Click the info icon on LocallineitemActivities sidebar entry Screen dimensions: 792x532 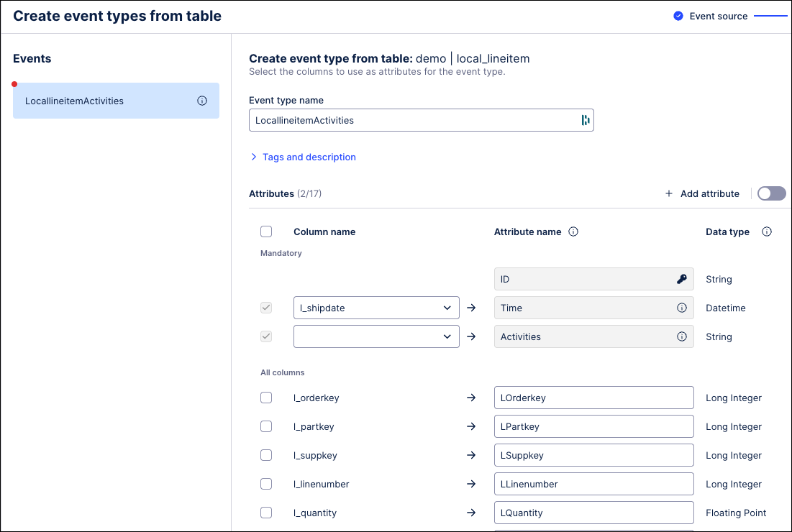[201, 101]
